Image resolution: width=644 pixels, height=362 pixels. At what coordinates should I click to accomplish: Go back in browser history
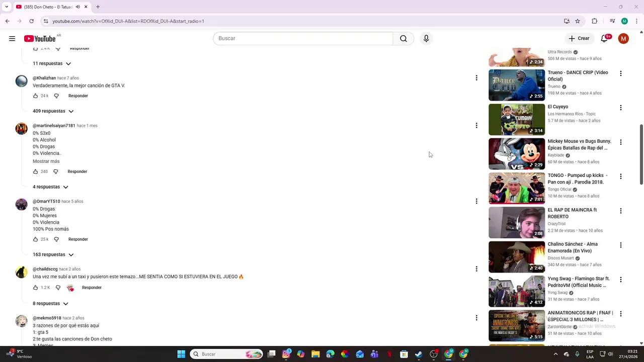pyautogui.click(x=7, y=21)
